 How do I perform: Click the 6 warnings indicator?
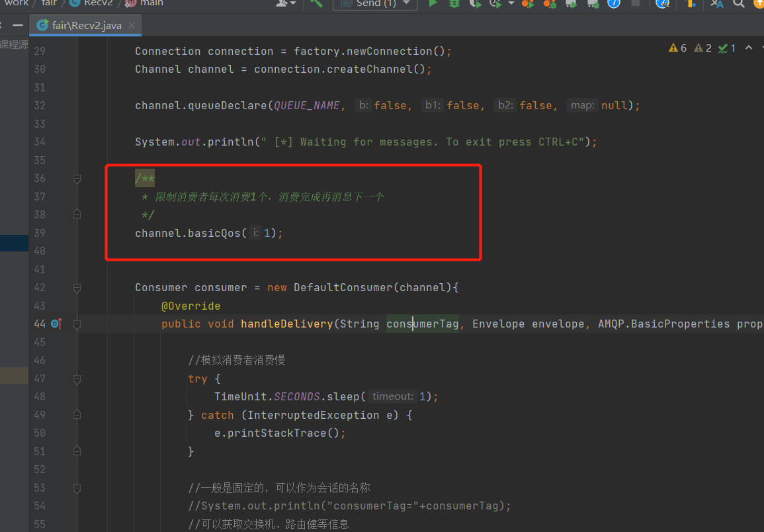[678, 48]
